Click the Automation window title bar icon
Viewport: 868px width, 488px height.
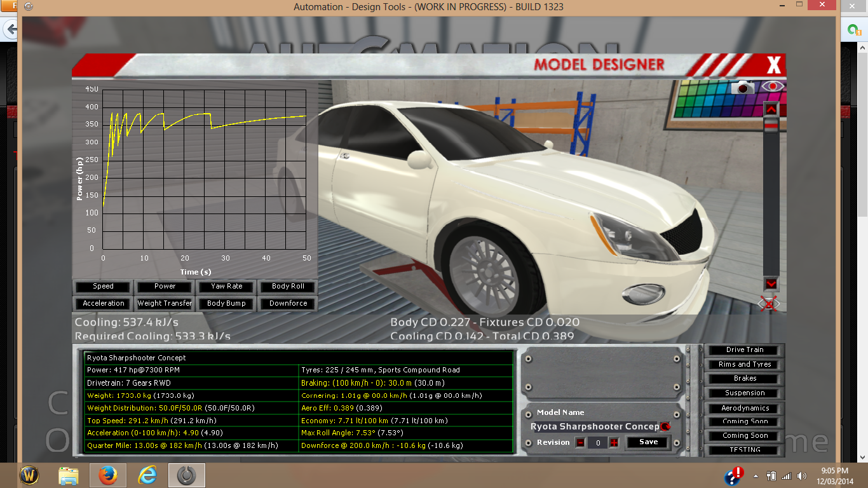[28, 7]
